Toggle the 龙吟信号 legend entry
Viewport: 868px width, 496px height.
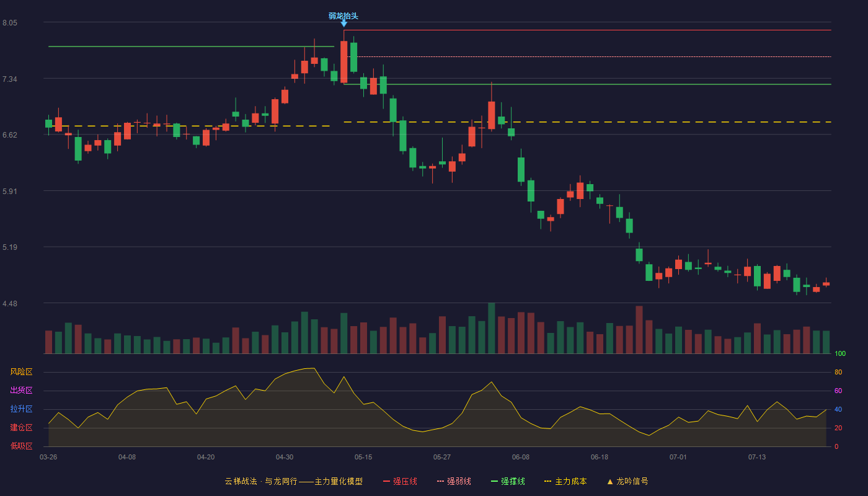pos(627,481)
